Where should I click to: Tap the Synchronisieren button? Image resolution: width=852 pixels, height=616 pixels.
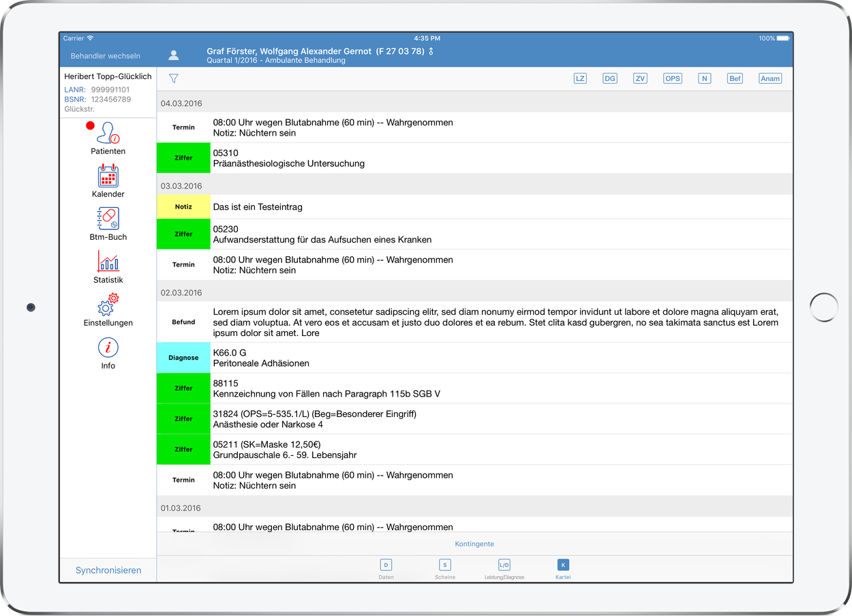pos(108,570)
